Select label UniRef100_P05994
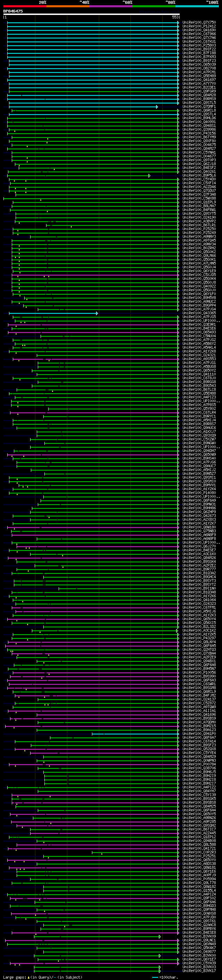 (x=199, y=879)
